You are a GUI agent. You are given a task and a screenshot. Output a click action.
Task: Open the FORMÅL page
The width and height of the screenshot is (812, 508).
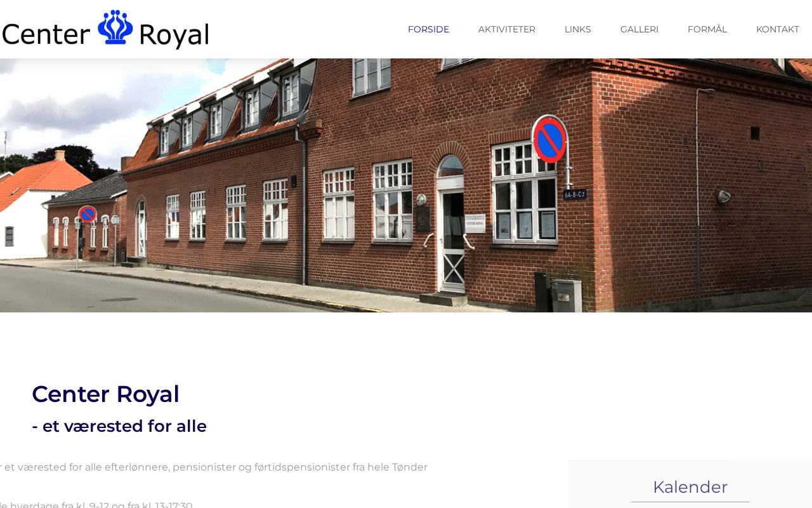click(707, 29)
